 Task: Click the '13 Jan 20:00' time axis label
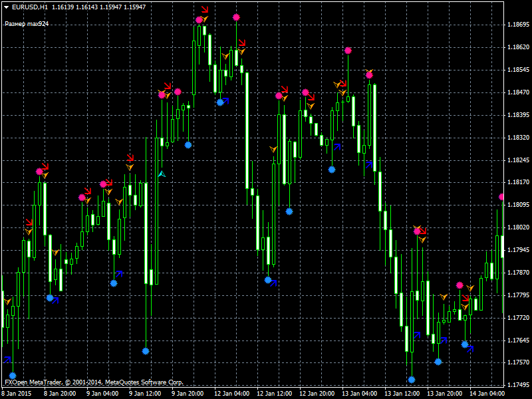tap(444, 394)
